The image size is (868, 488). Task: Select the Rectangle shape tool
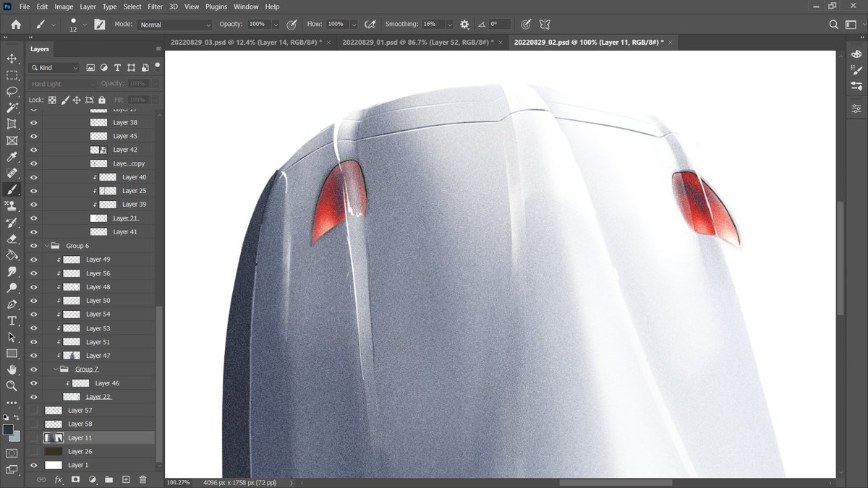coord(12,354)
